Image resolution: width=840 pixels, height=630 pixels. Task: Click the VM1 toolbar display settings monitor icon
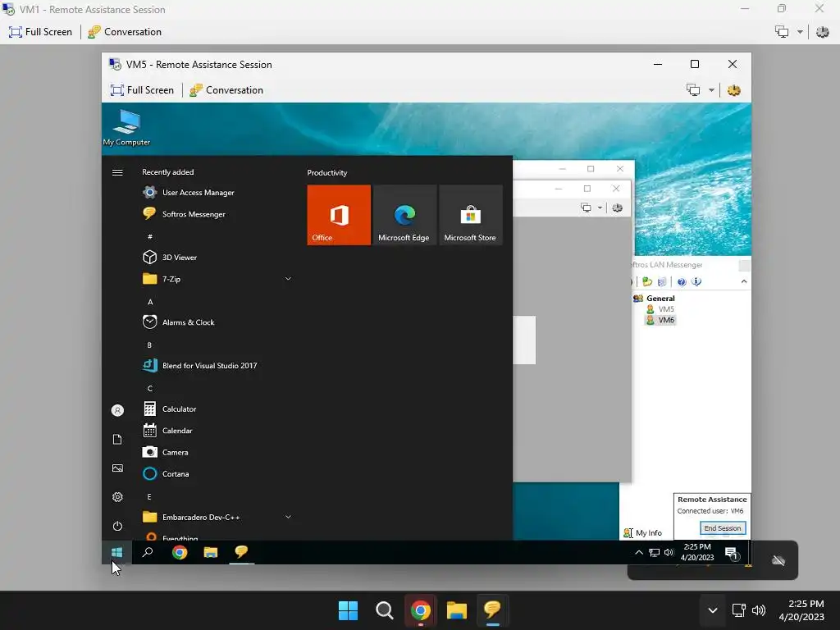(782, 32)
